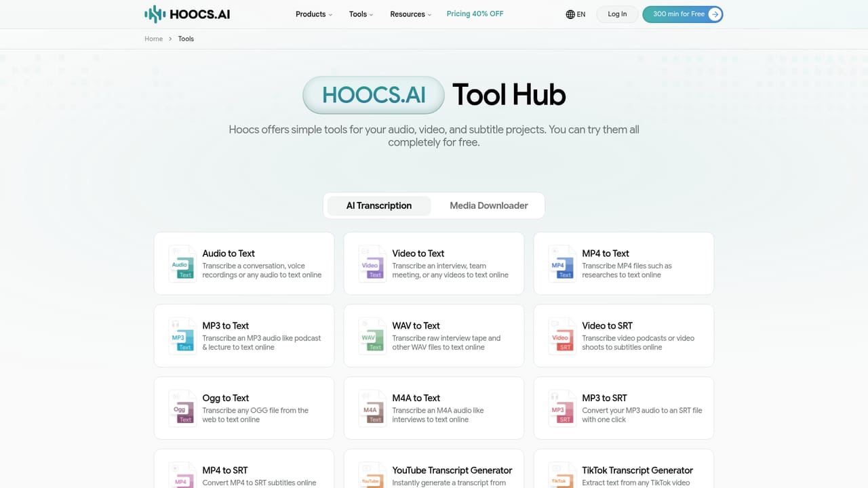The height and width of the screenshot is (488, 868).
Task: Expand the Resources dropdown
Action: click(411, 14)
